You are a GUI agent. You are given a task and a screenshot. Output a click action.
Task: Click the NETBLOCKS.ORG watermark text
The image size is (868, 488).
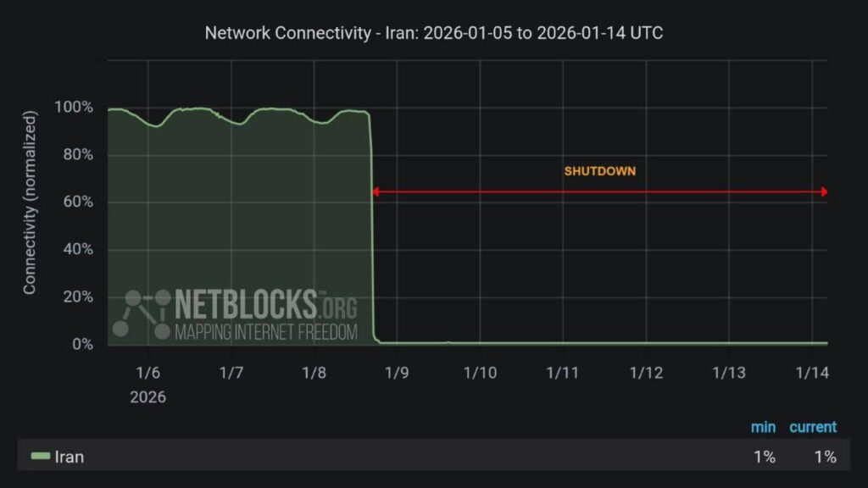(x=265, y=305)
